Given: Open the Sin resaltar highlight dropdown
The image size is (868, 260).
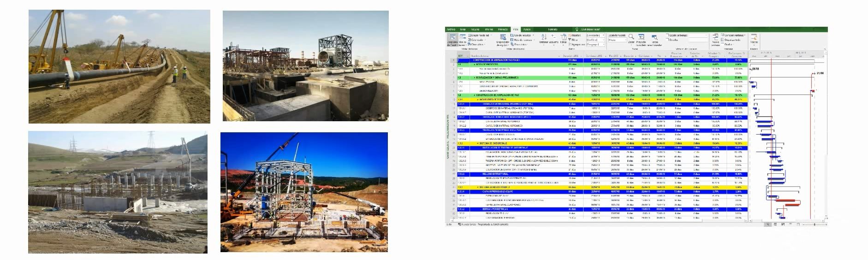Looking at the screenshot, I should (x=595, y=35).
